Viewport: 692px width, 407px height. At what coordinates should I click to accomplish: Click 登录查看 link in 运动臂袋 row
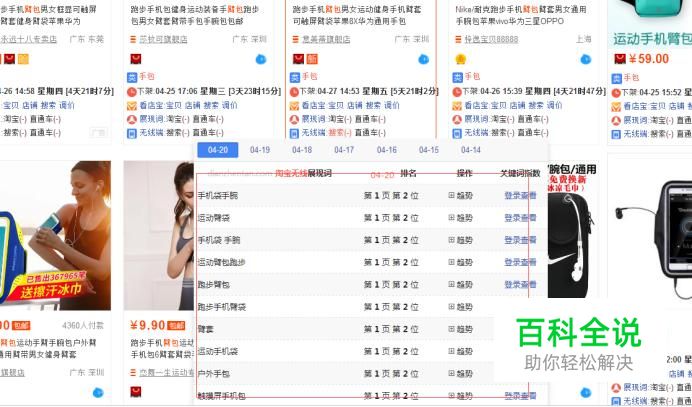tap(520, 218)
